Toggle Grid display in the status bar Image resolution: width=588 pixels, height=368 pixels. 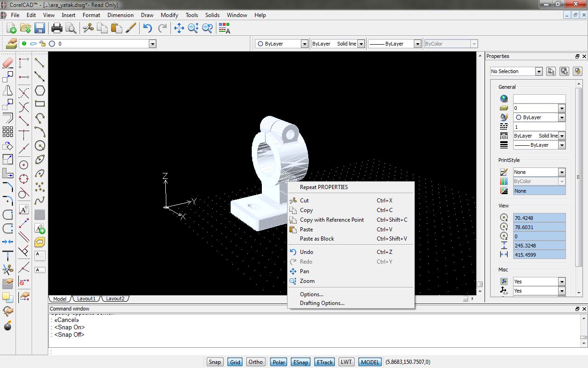pos(235,362)
